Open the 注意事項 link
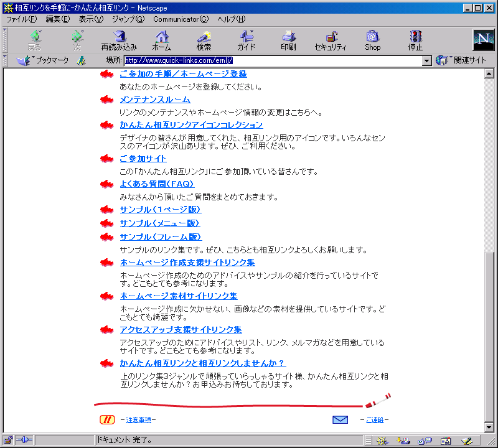Screen dimensions: 498x448 138,420
